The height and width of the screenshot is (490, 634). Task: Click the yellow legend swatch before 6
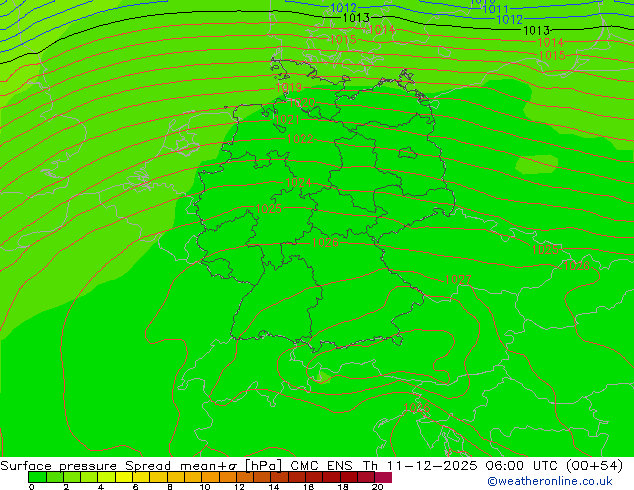click(x=124, y=477)
